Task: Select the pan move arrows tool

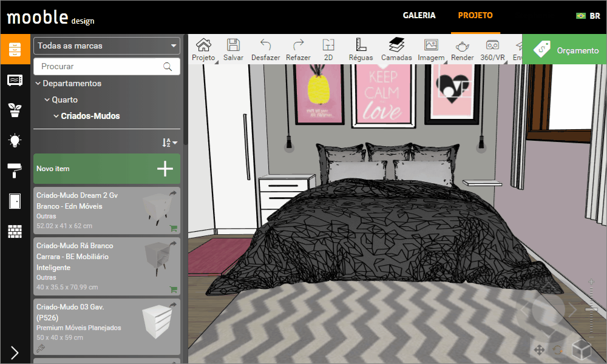Action: pos(539,351)
